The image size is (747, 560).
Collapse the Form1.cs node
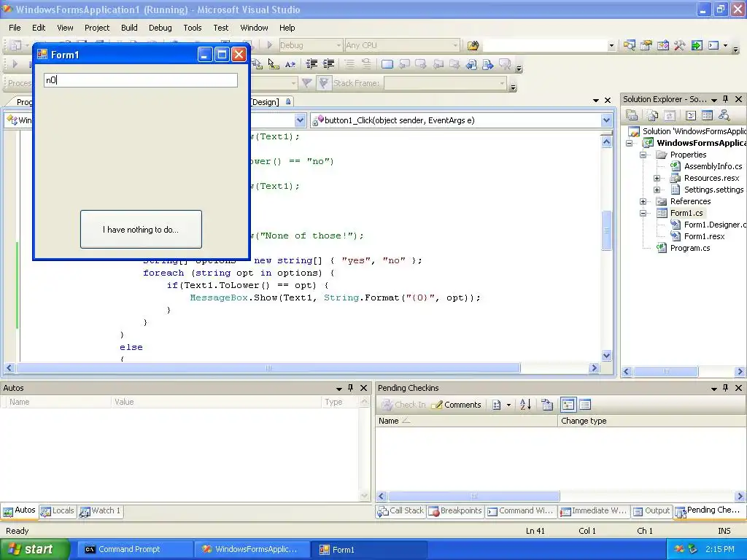click(x=643, y=214)
